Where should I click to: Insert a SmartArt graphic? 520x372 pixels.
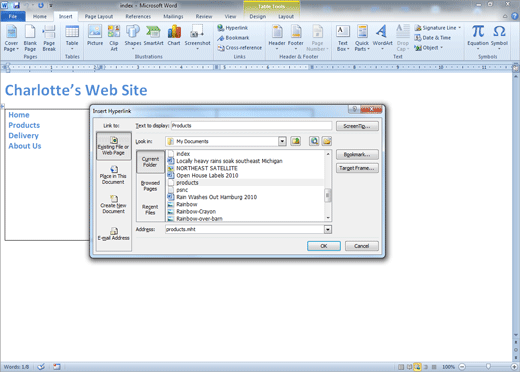pyautogui.click(x=153, y=36)
